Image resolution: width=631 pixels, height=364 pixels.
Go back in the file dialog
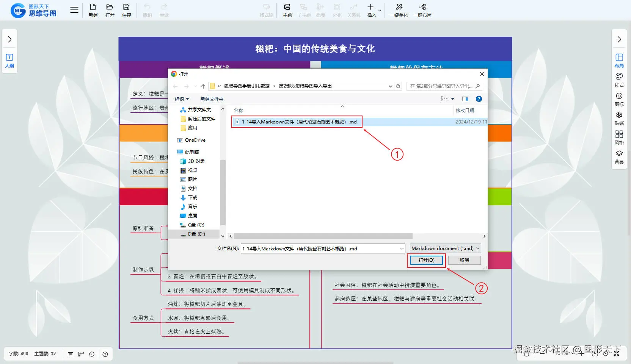(175, 86)
